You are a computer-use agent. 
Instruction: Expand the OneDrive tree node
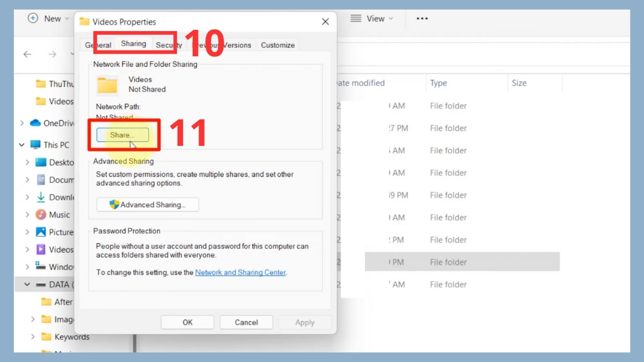[x=21, y=123]
